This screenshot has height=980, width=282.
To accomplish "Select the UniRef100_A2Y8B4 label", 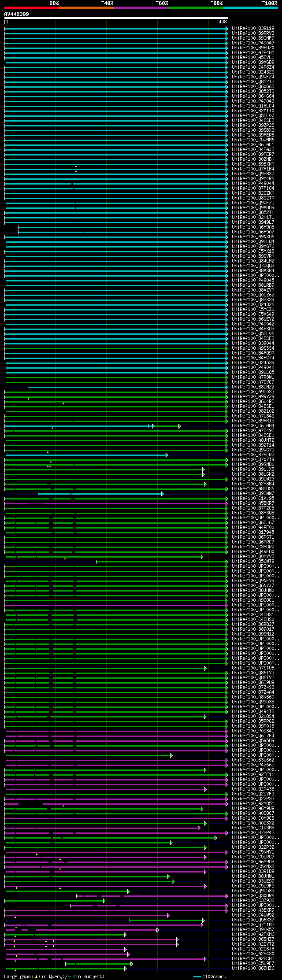I will [253, 484].
